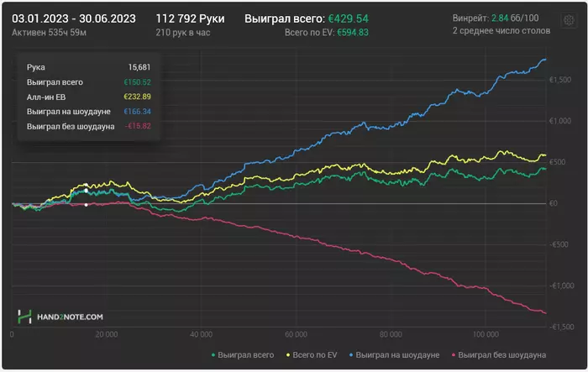Click the -€1,500 y-axis label
The width and height of the screenshot is (588, 372).
[561, 327]
